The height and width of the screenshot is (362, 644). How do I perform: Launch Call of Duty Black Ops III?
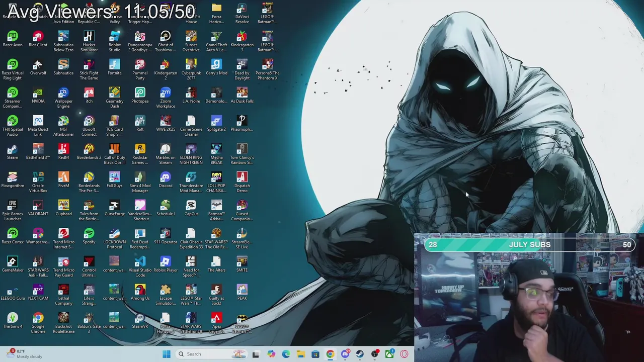click(115, 154)
